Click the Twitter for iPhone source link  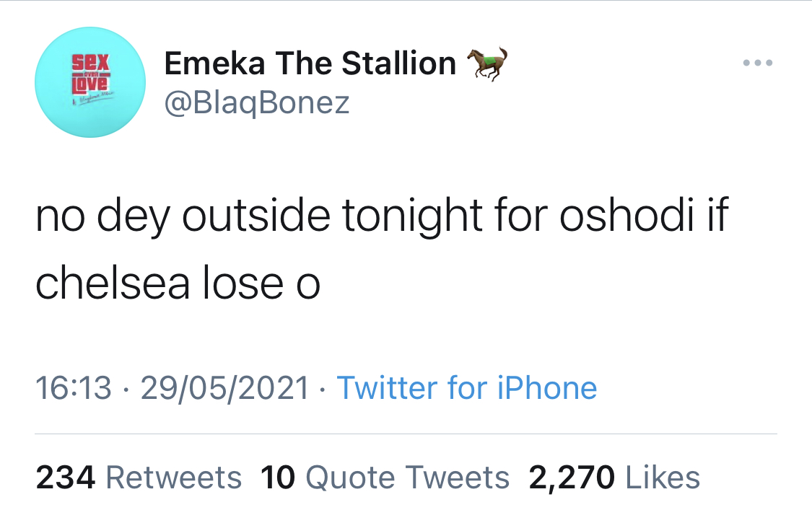click(467, 388)
